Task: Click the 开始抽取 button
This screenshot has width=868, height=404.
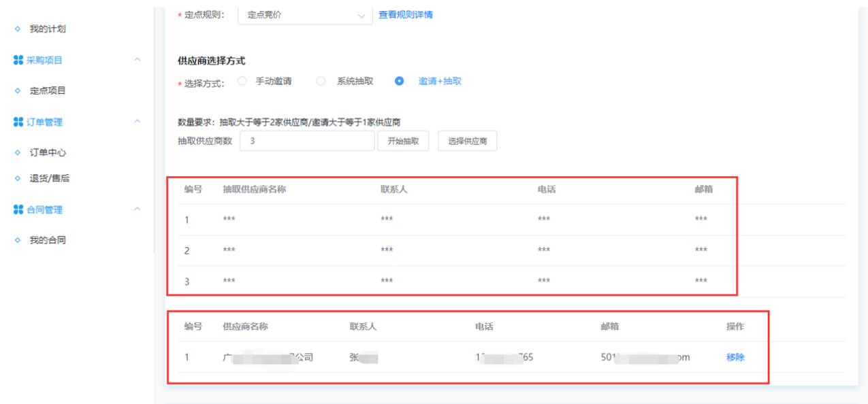Action: point(403,141)
